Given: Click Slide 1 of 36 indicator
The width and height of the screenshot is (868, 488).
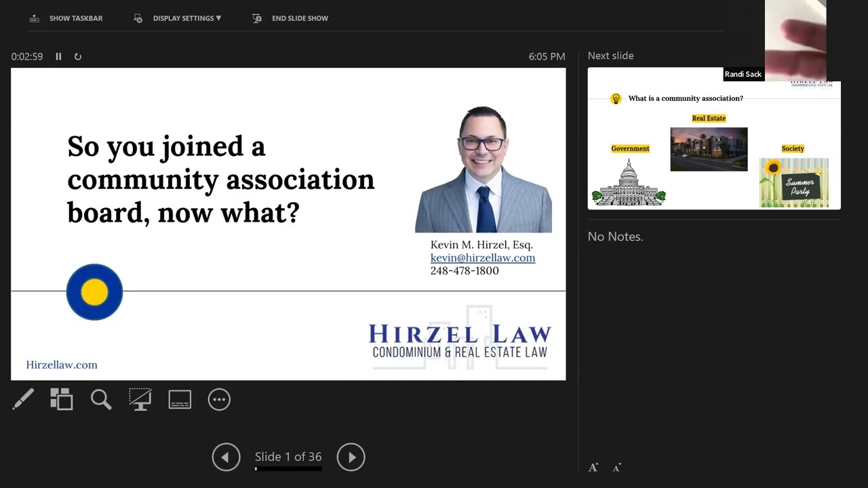Looking at the screenshot, I should point(288,457).
